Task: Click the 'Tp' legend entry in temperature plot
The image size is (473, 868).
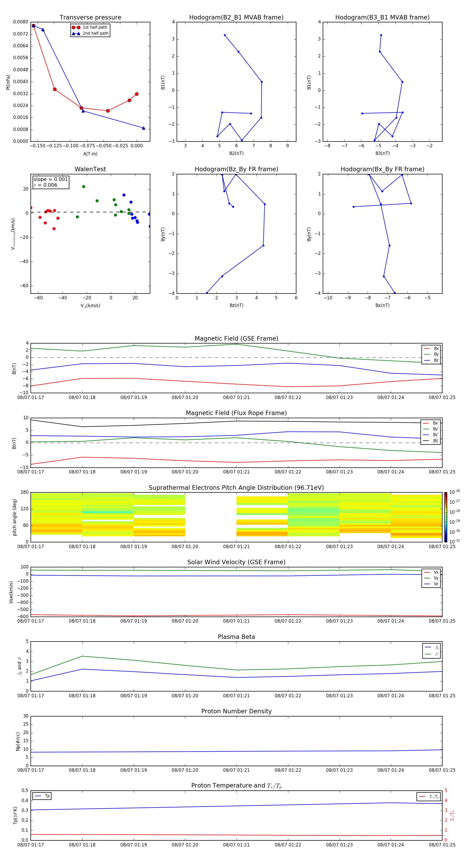Action: click(x=42, y=796)
